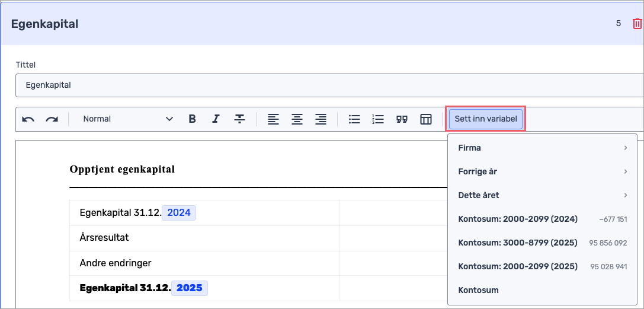Align text left
This screenshot has width=644, height=309.
273,119
